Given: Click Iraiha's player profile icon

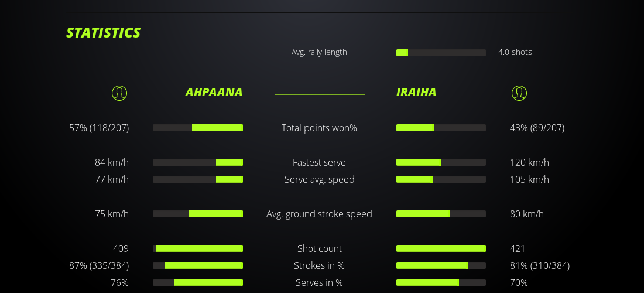Looking at the screenshot, I should (x=519, y=93).
